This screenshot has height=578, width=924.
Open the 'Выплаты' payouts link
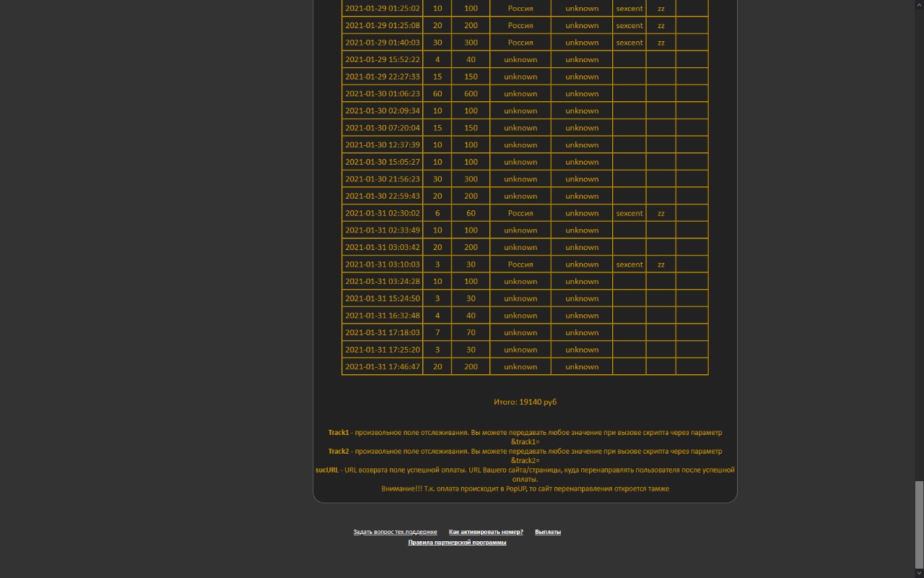click(548, 532)
